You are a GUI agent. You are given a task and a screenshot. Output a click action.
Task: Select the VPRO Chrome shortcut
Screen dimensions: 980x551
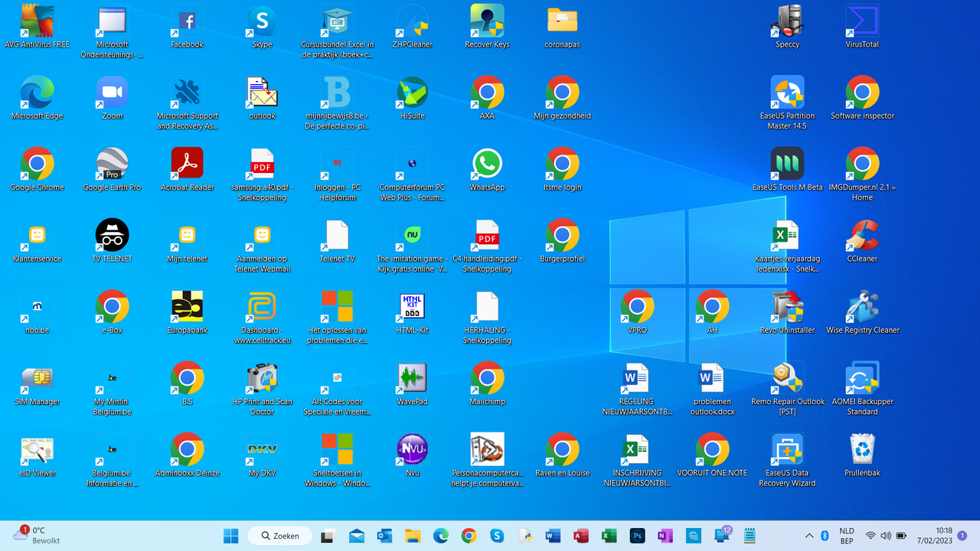click(x=637, y=312)
